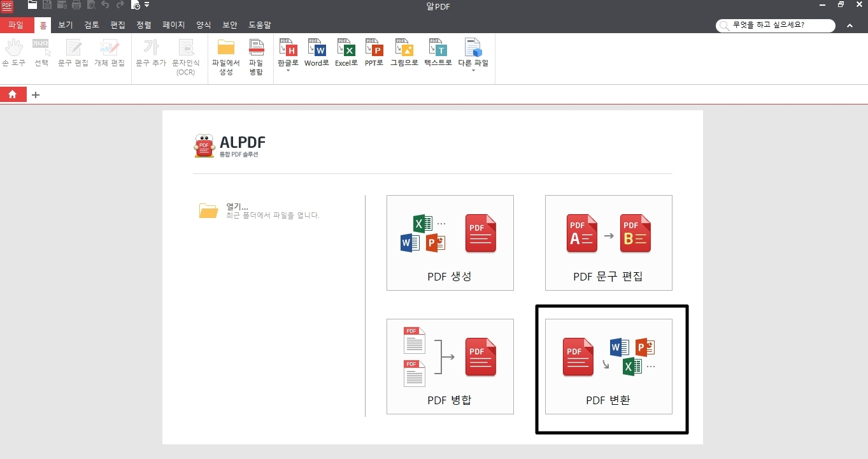Click the ALPDF logo on start page
Screen dimensions: 868x459
pos(229,146)
